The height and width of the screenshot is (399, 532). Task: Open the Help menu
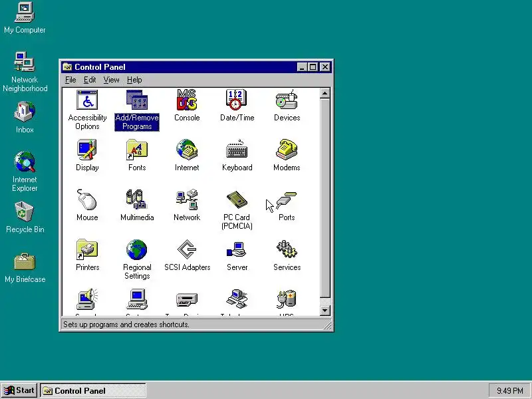point(134,80)
